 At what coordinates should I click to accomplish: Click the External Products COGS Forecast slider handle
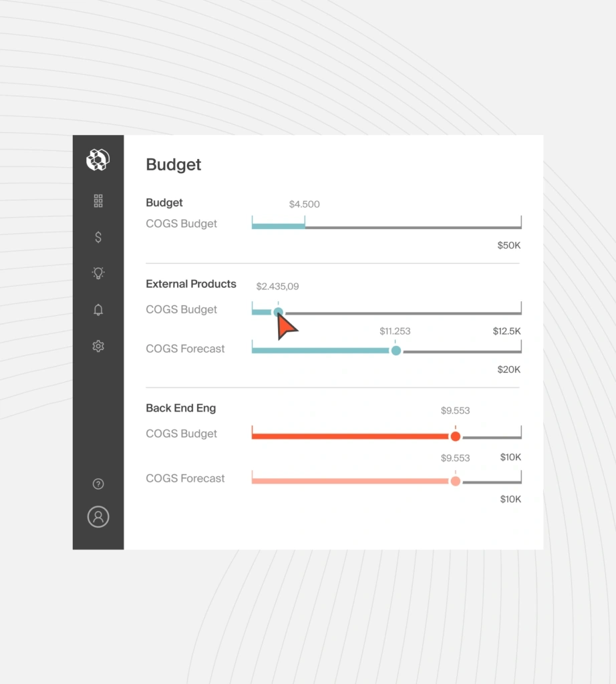(x=396, y=351)
